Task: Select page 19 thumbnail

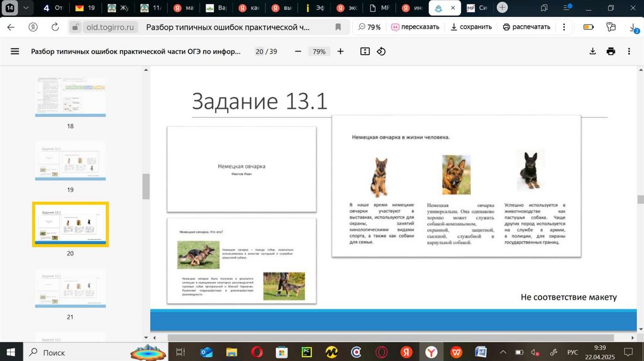Action: [70, 160]
